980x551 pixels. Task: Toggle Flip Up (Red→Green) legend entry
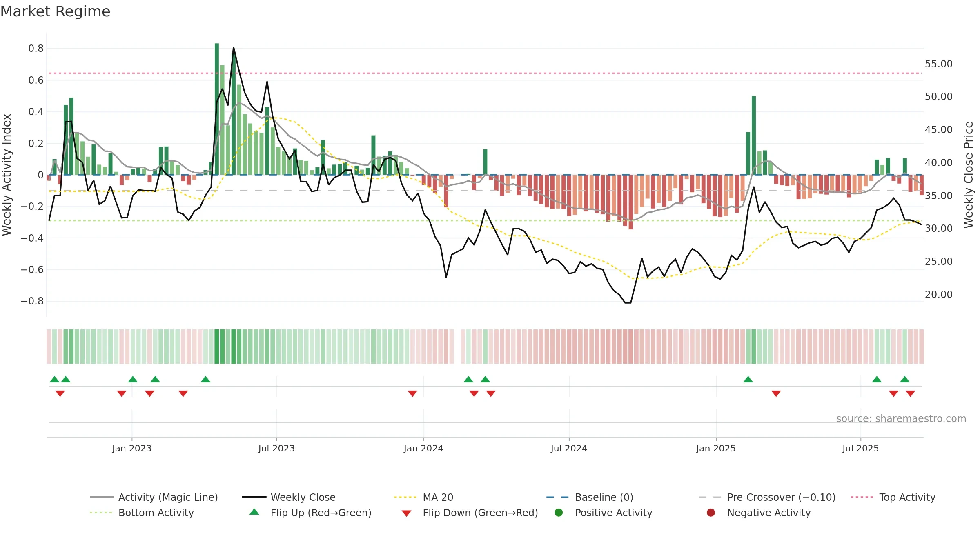tap(310, 513)
